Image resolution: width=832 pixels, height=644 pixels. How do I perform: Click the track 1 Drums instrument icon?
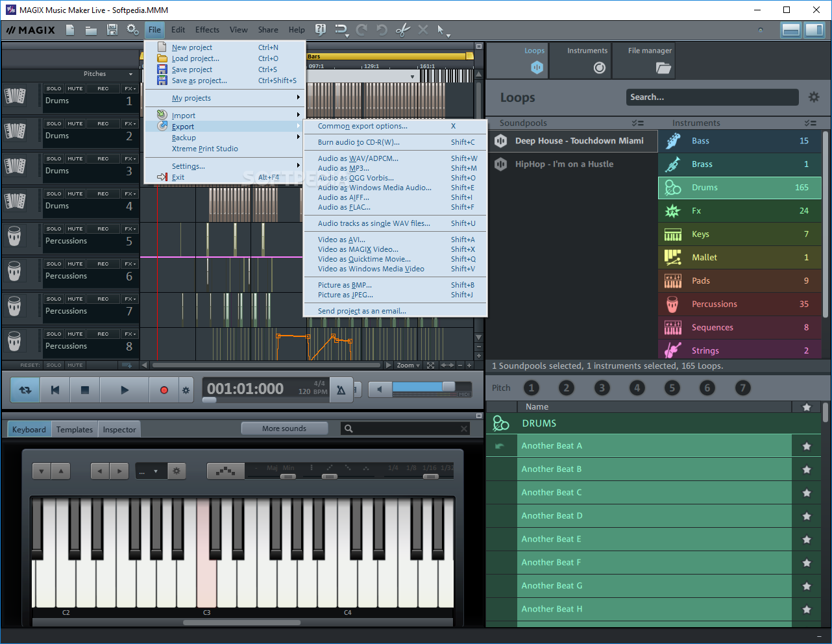tap(15, 96)
